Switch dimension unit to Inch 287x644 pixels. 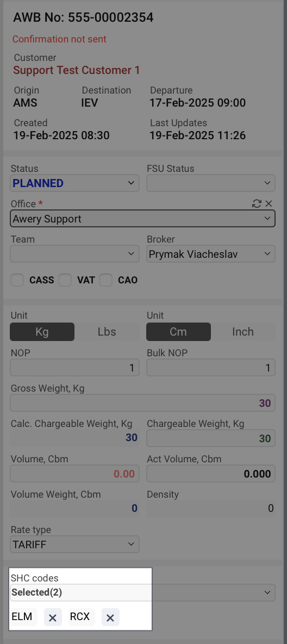(x=243, y=332)
